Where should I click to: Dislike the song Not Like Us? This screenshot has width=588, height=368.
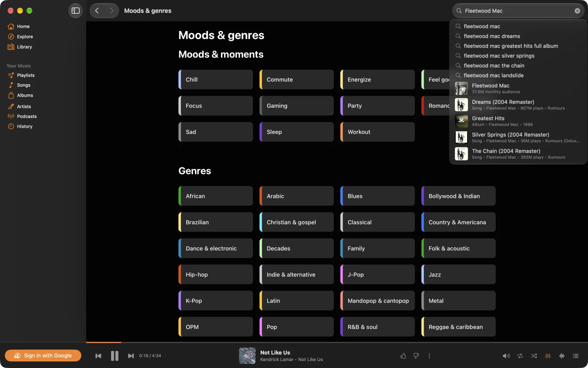tap(416, 356)
